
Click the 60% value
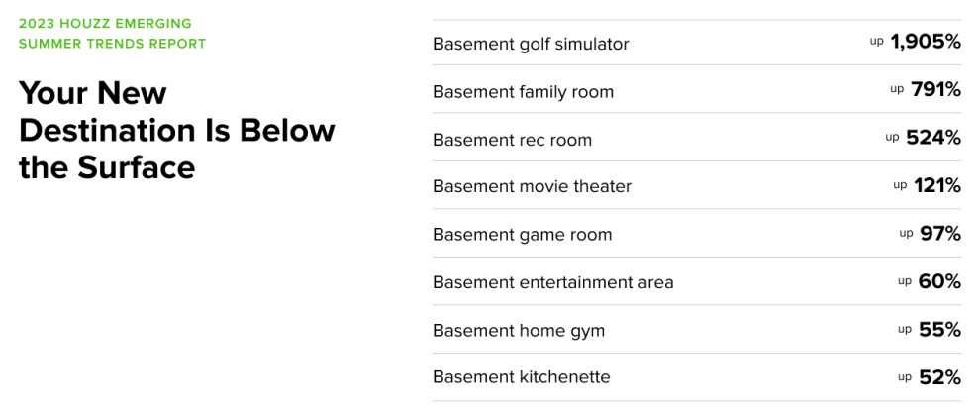(x=939, y=281)
